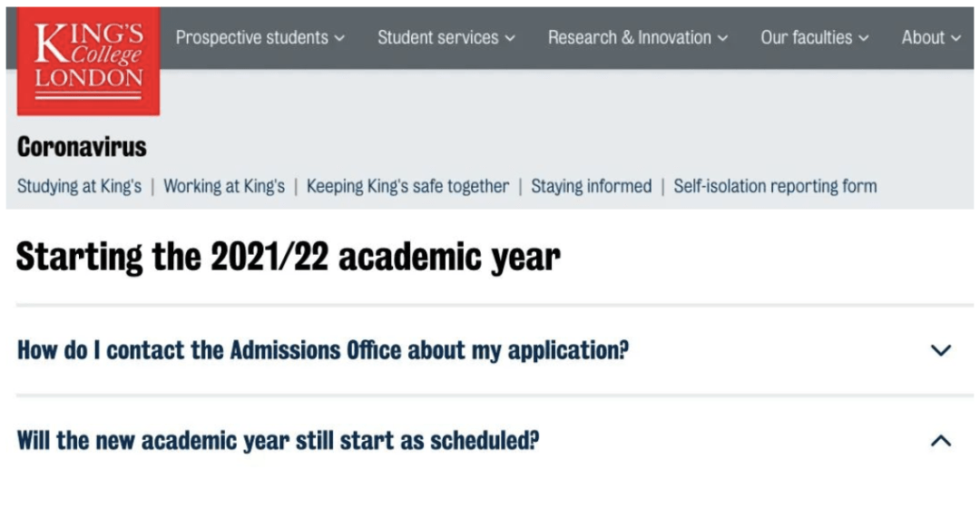Open the Staying informed link
This screenshot has height=518, width=980.
pyautogui.click(x=592, y=186)
